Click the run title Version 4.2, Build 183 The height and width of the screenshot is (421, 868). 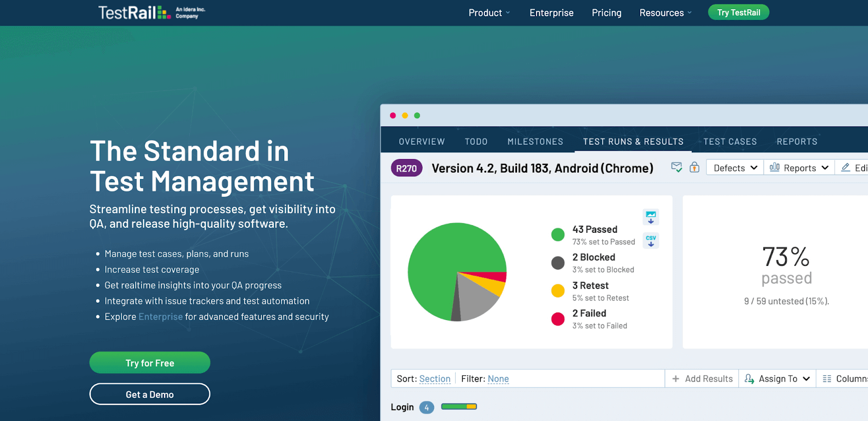tap(542, 168)
